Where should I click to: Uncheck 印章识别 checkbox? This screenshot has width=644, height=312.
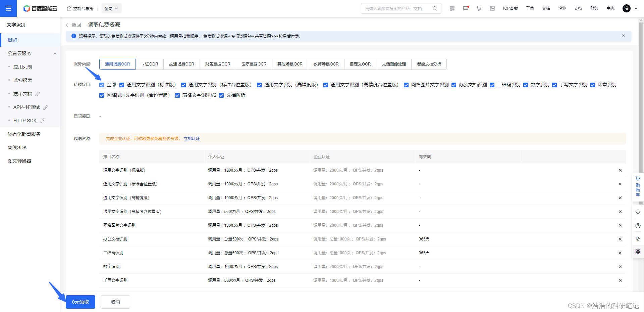pos(593,85)
